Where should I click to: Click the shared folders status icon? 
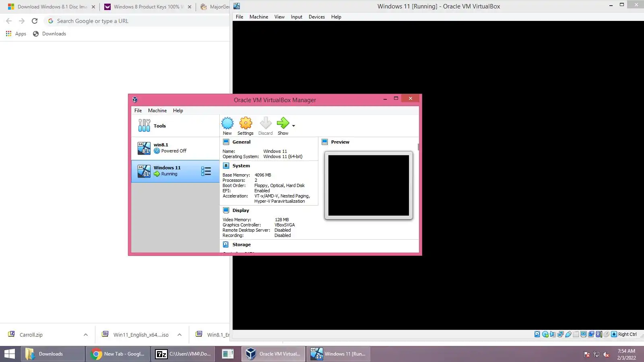tap(576, 334)
